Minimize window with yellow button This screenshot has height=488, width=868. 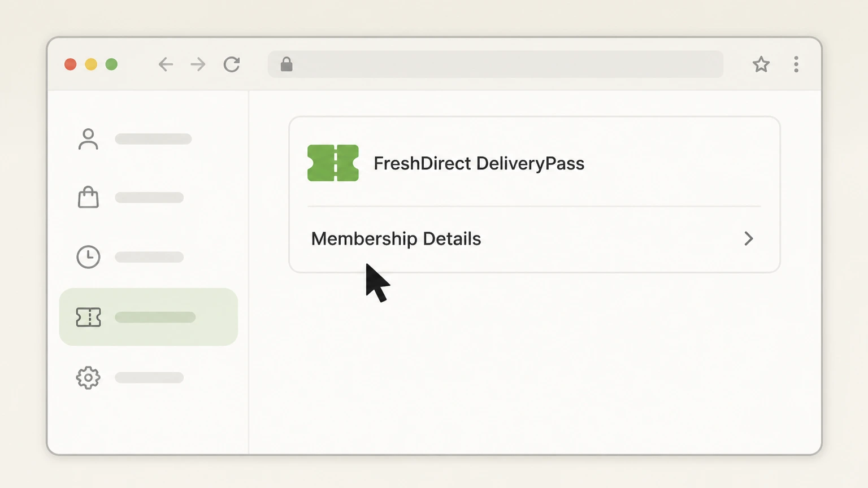click(x=91, y=64)
